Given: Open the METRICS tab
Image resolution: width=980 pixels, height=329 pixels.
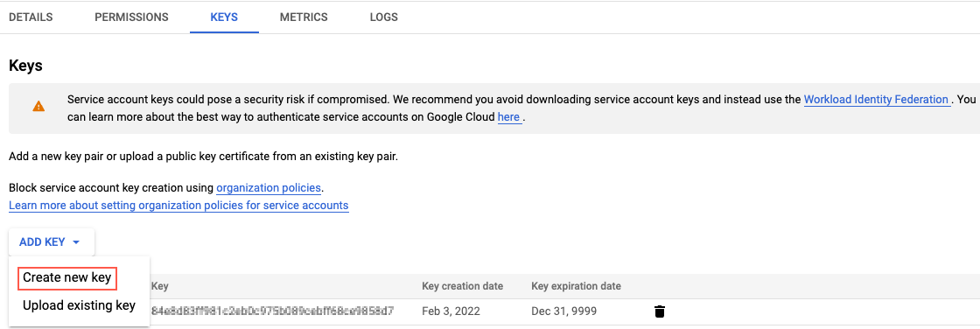Looking at the screenshot, I should pyautogui.click(x=303, y=17).
